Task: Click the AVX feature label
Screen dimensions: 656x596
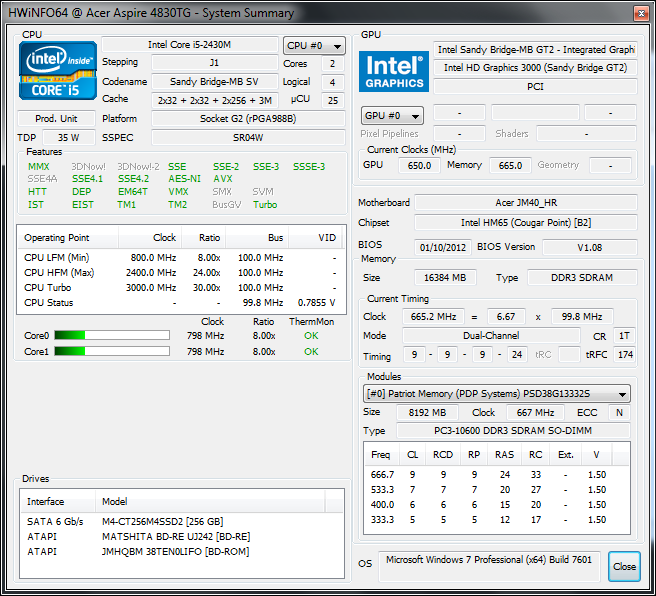Action: (223, 179)
